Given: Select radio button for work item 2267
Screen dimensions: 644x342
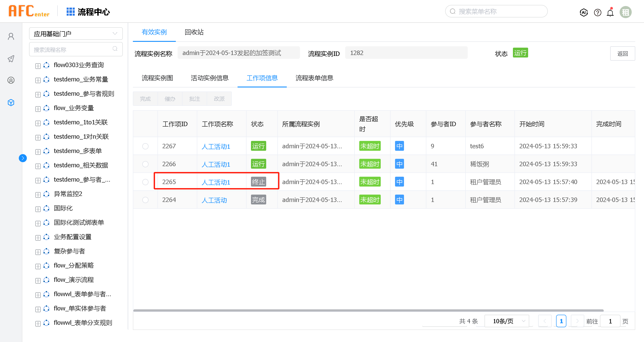Looking at the screenshot, I should pos(145,146).
